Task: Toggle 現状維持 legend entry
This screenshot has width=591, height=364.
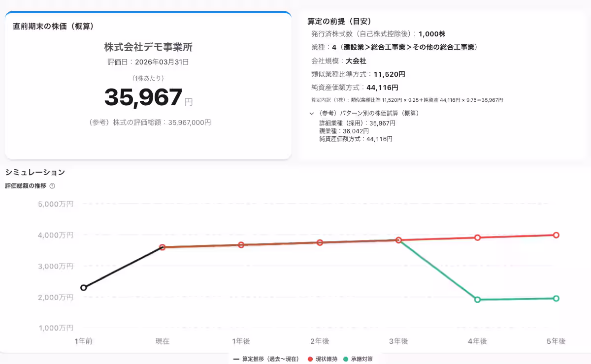Action: [x=323, y=359]
